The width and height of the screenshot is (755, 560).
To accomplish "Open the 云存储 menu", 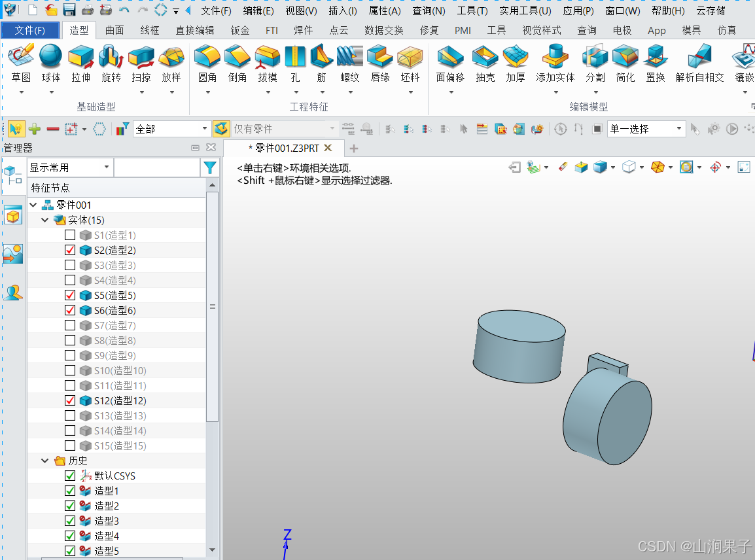I will 711,10.
